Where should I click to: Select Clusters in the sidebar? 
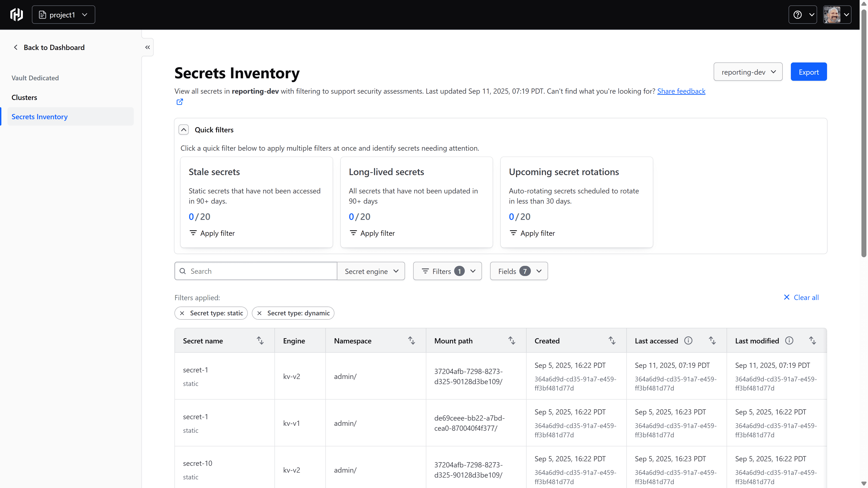pos(24,98)
